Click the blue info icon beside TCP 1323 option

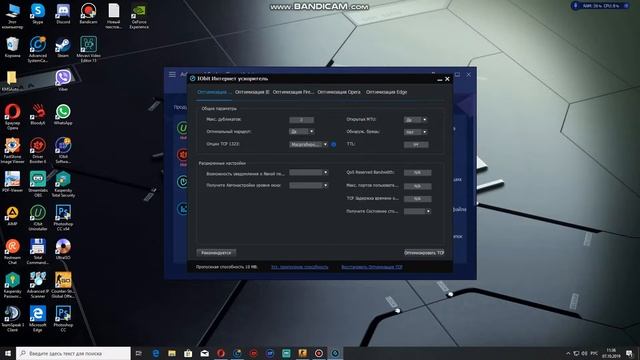[x=333, y=144]
